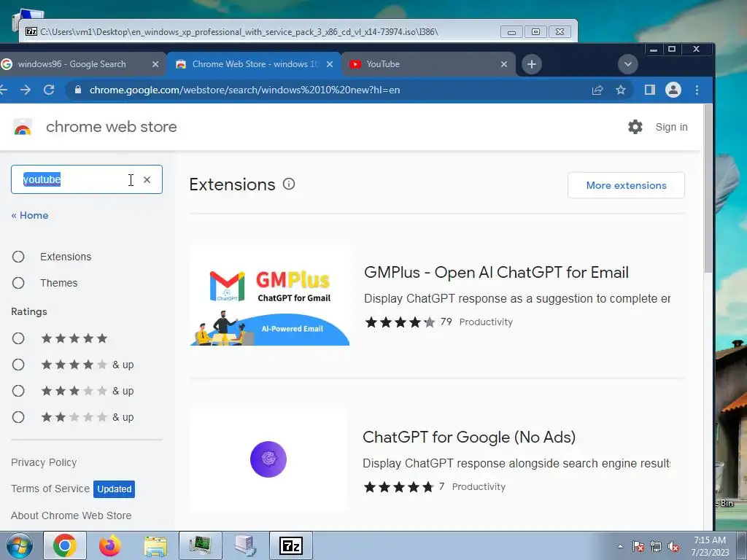Click Sign in link
747x560 pixels.
pos(671,127)
